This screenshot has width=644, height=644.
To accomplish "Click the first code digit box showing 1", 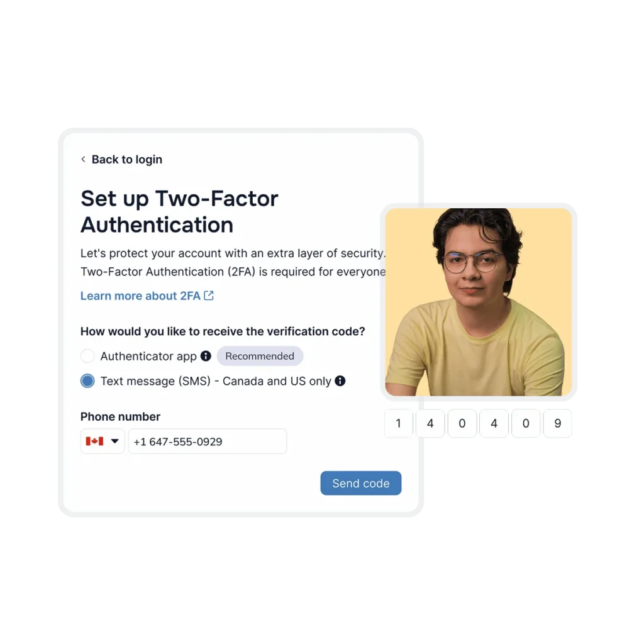I will (x=398, y=423).
